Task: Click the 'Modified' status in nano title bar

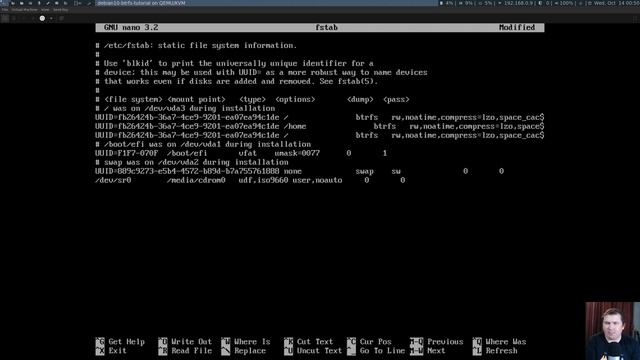Action: click(x=517, y=27)
